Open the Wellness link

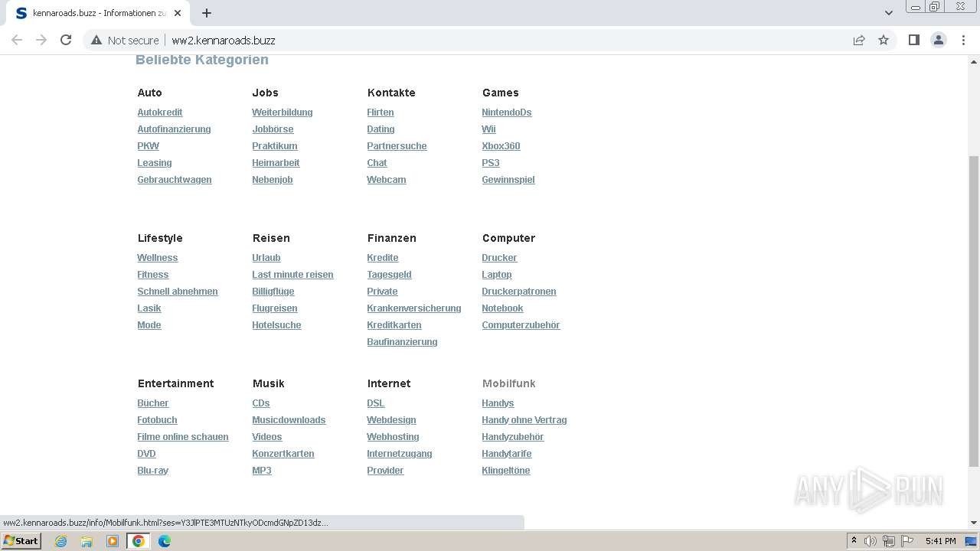coord(158,258)
